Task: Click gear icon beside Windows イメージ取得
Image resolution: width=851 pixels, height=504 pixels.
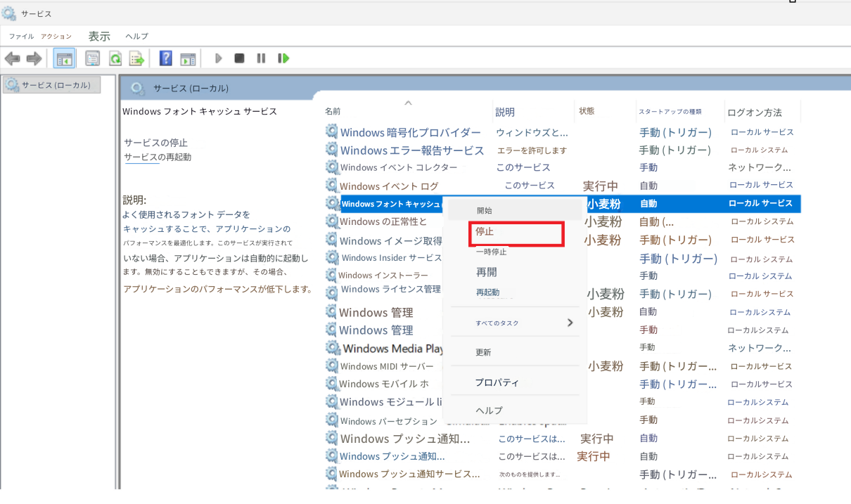Action: pyautogui.click(x=332, y=240)
